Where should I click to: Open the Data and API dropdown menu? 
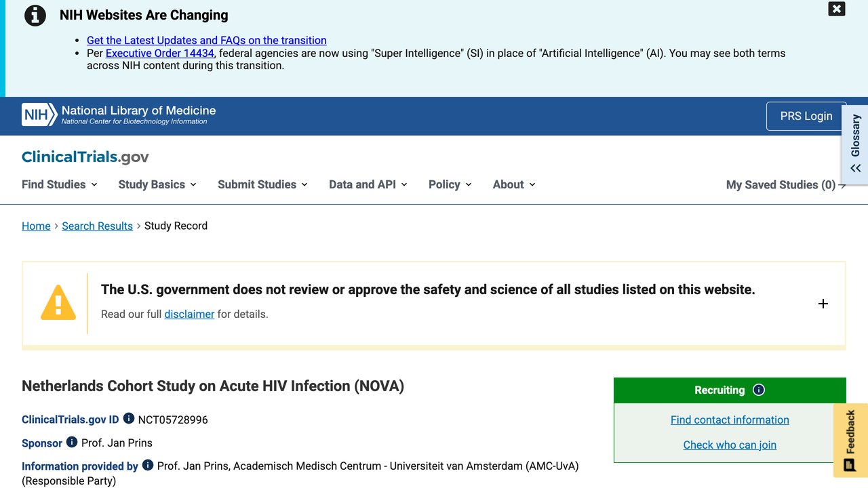pyautogui.click(x=368, y=184)
